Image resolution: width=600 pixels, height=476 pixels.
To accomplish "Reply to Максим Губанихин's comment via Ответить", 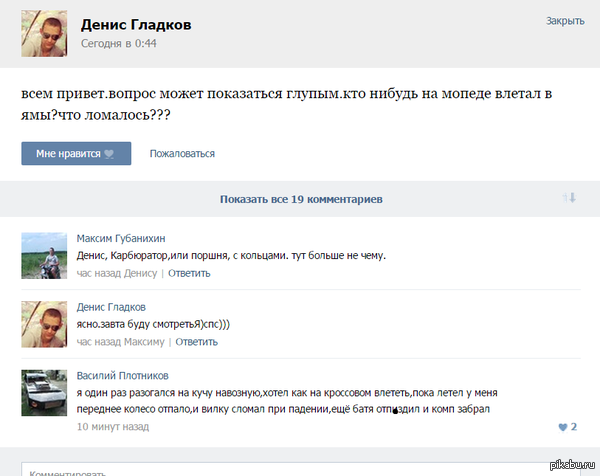I will click(189, 273).
